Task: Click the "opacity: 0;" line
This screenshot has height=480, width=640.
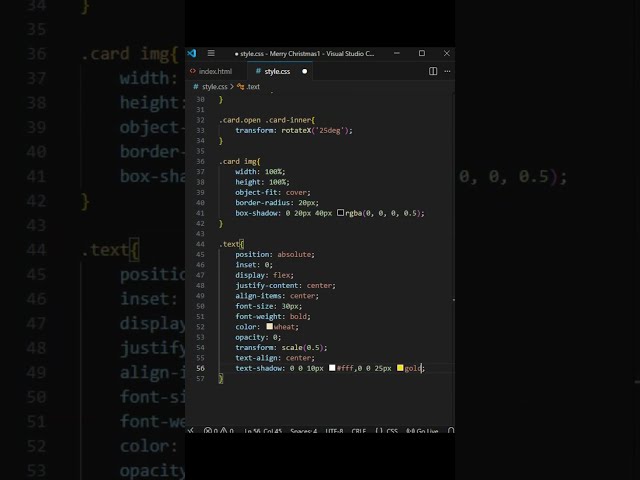Action: [258, 337]
